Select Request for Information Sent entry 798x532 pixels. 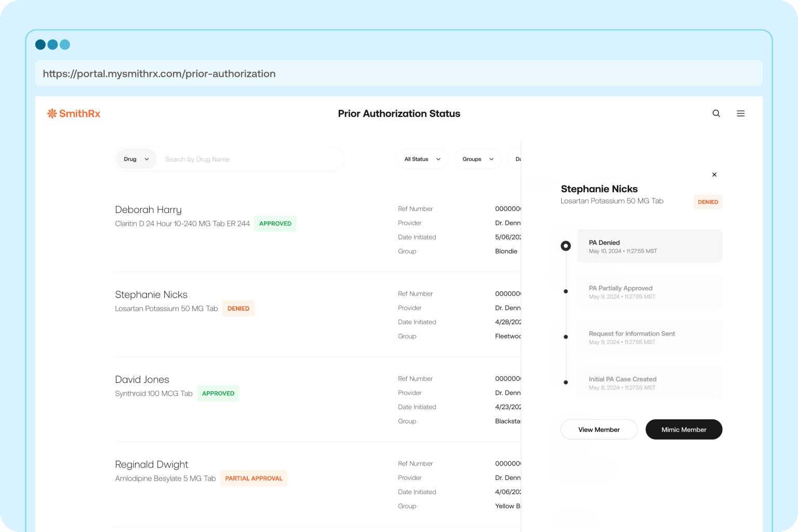coord(649,337)
